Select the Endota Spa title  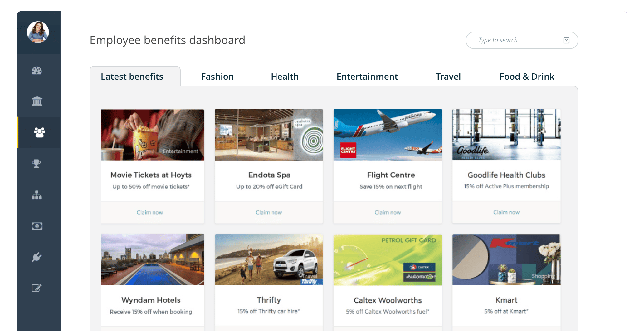(269, 175)
